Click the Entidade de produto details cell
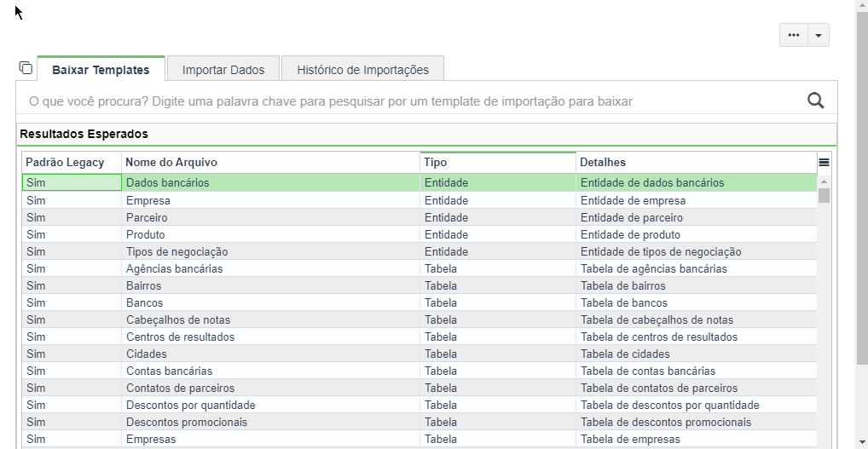 pos(697,234)
